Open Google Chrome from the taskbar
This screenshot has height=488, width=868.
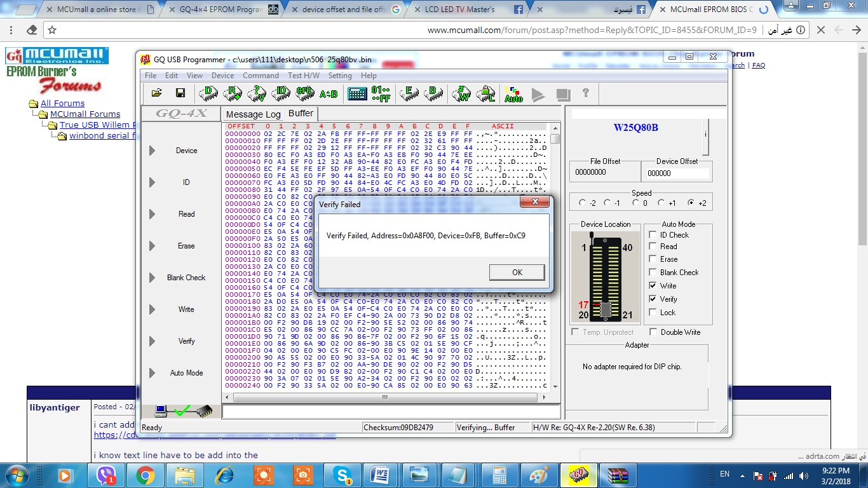point(144,475)
